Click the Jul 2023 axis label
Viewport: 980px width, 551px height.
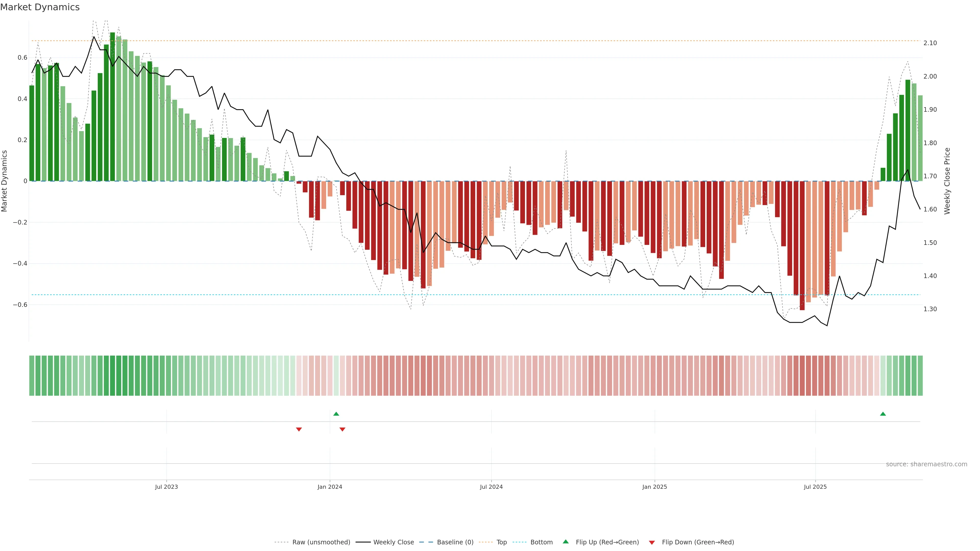(x=166, y=487)
